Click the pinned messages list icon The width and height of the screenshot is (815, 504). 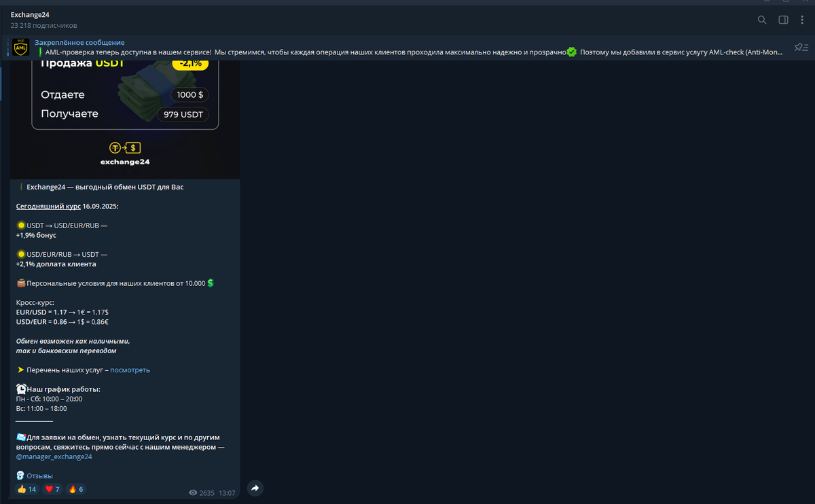[x=801, y=48]
